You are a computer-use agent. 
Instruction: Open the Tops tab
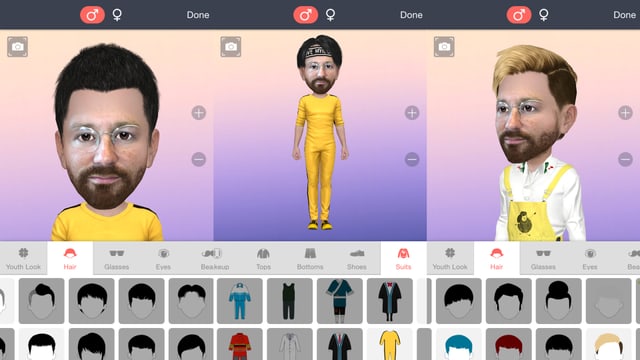click(263, 259)
